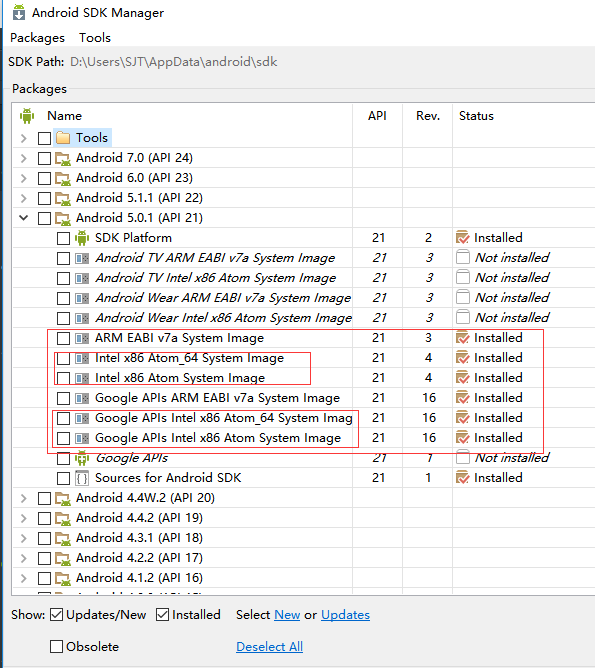Select the Sources for Android SDK row
The image size is (595, 668).
(303, 478)
